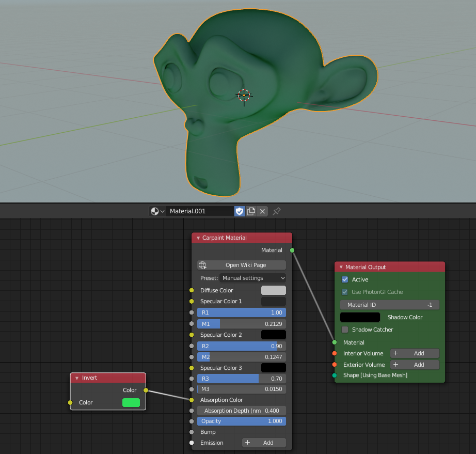Enable the Shadow Catcher checkbox
The width and height of the screenshot is (476, 454).
tap(345, 330)
